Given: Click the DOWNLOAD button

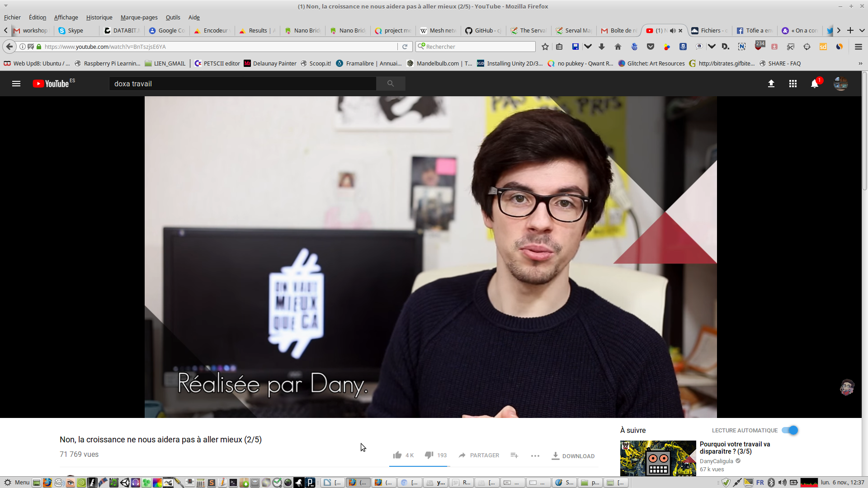Looking at the screenshot, I should pos(573,456).
